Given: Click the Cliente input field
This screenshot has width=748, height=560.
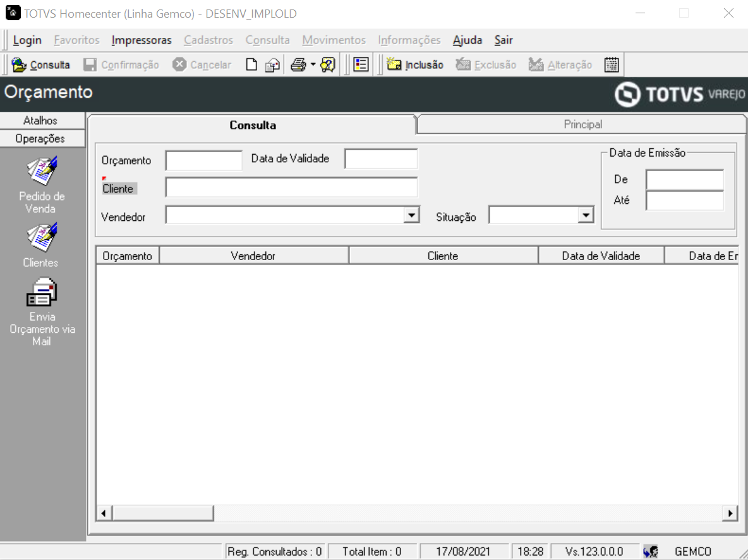Looking at the screenshot, I should pyautogui.click(x=291, y=188).
